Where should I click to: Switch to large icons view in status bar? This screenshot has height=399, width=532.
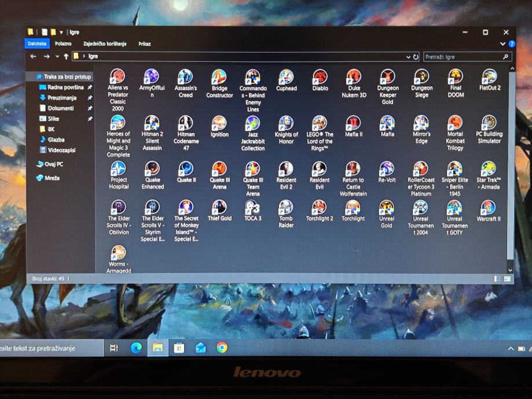[x=507, y=279]
